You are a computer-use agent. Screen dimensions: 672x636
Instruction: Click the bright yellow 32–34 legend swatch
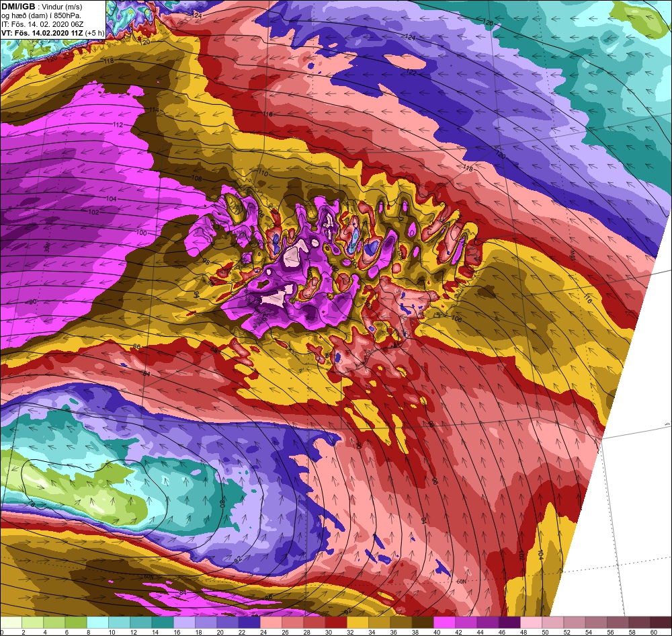point(358,623)
